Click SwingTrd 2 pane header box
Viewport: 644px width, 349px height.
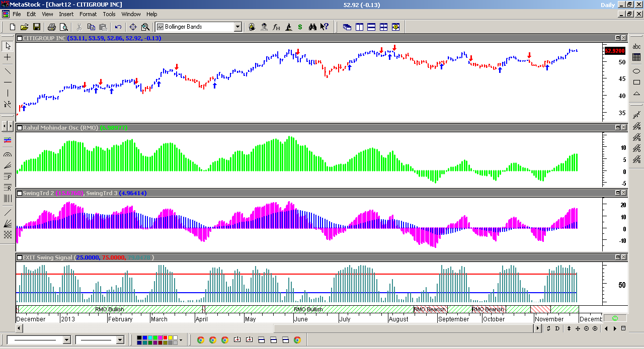(20, 193)
